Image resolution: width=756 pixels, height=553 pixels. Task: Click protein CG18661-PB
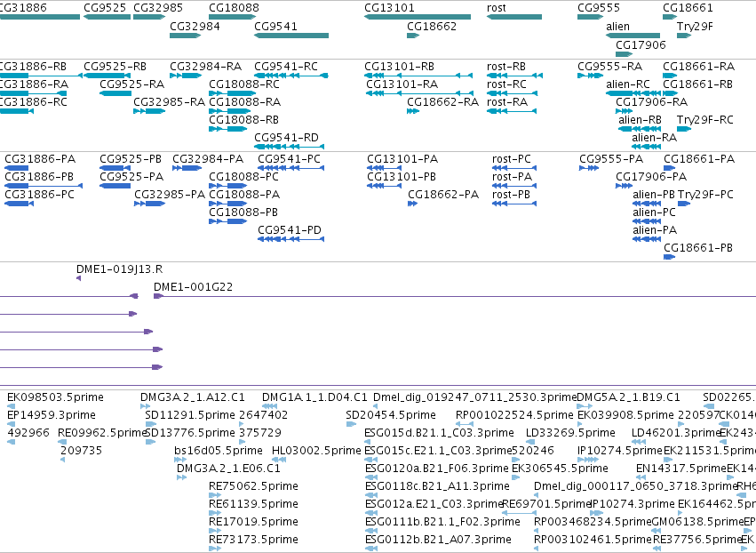coord(669,257)
